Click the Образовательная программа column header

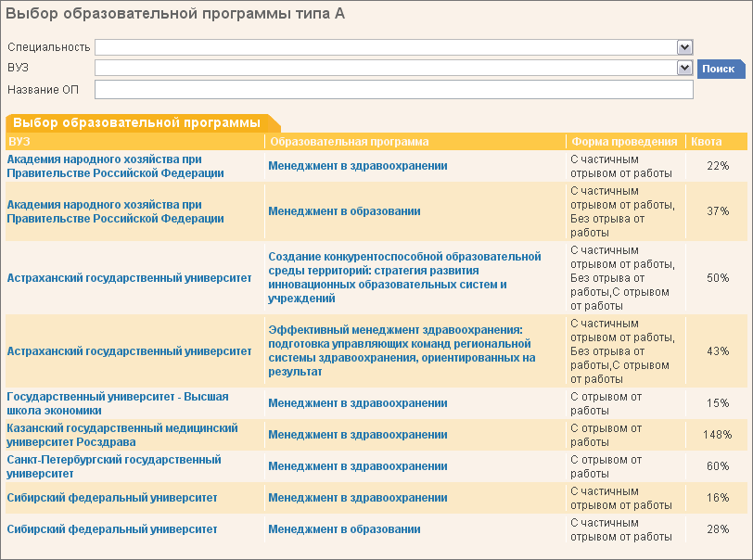click(x=349, y=142)
